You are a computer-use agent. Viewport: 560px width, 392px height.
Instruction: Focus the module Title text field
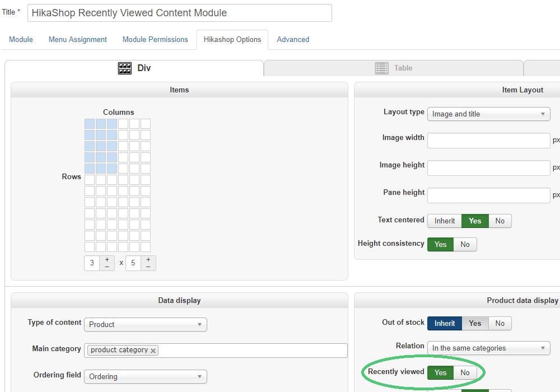(x=179, y=13)
